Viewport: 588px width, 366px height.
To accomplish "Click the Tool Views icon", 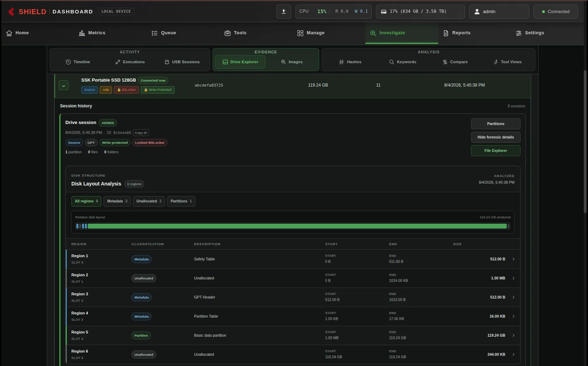I will [x=496, y=62].
